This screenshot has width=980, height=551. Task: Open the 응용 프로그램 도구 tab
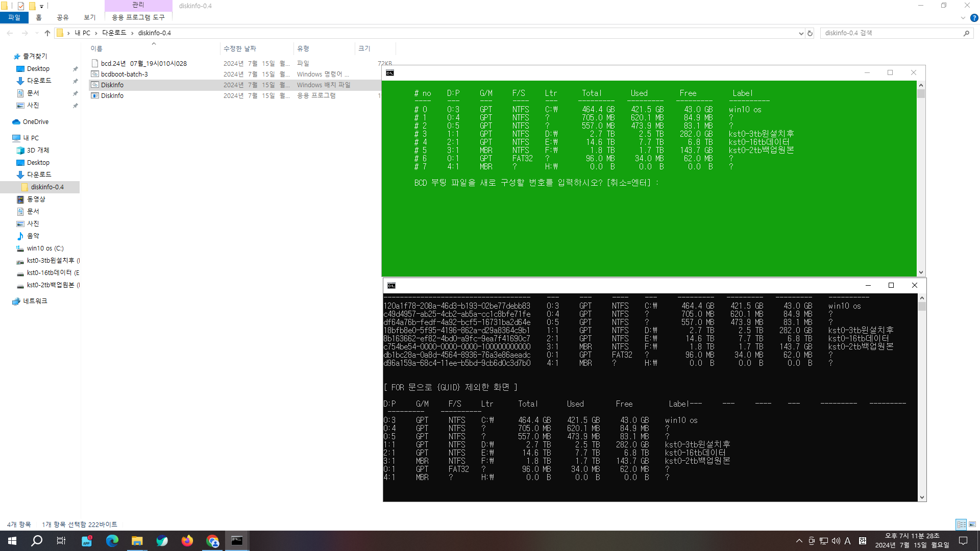(138, 17)
